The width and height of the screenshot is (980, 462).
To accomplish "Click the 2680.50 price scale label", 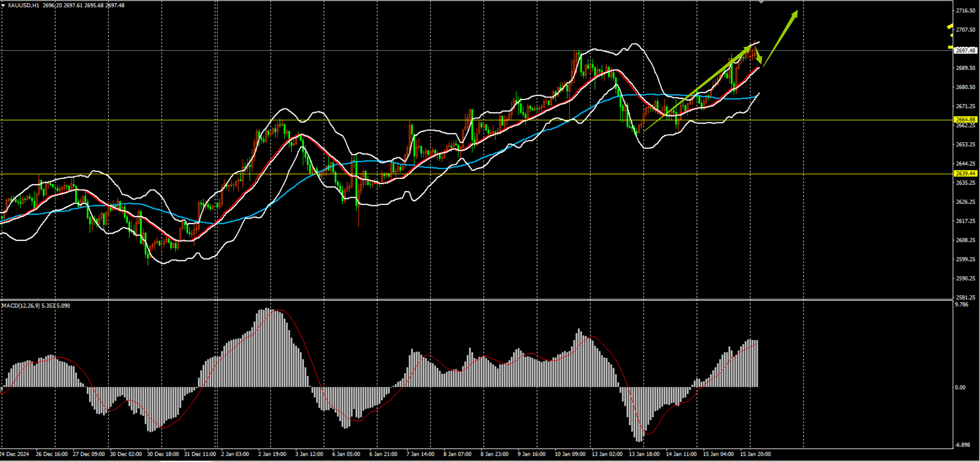I will point(966,87).
